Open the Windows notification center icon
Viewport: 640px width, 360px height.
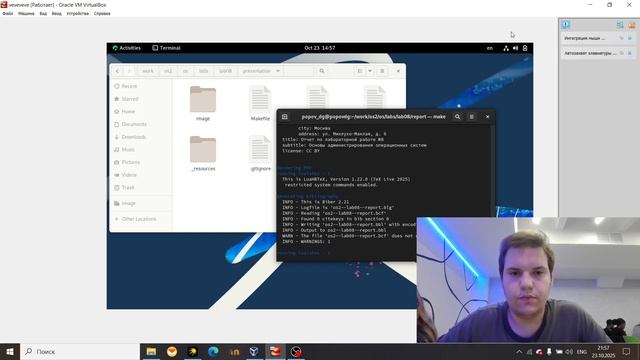click(x=627, y=351)
